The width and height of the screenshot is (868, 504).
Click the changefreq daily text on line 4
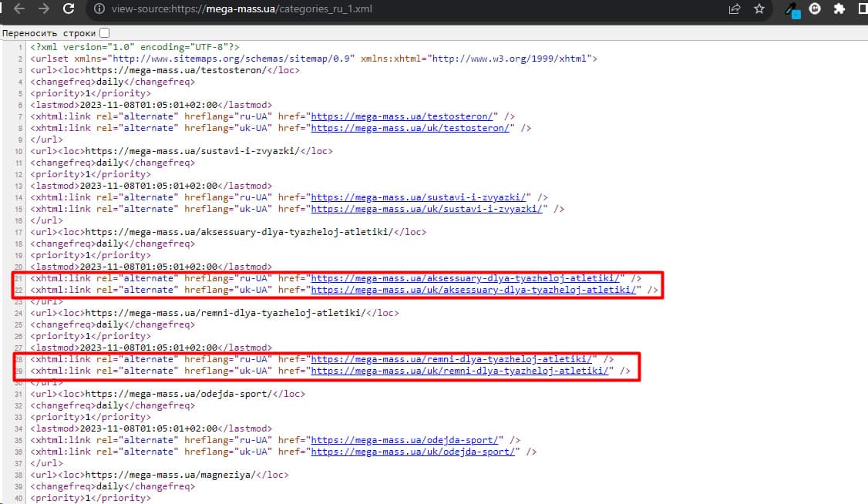[x=113, y=82]
